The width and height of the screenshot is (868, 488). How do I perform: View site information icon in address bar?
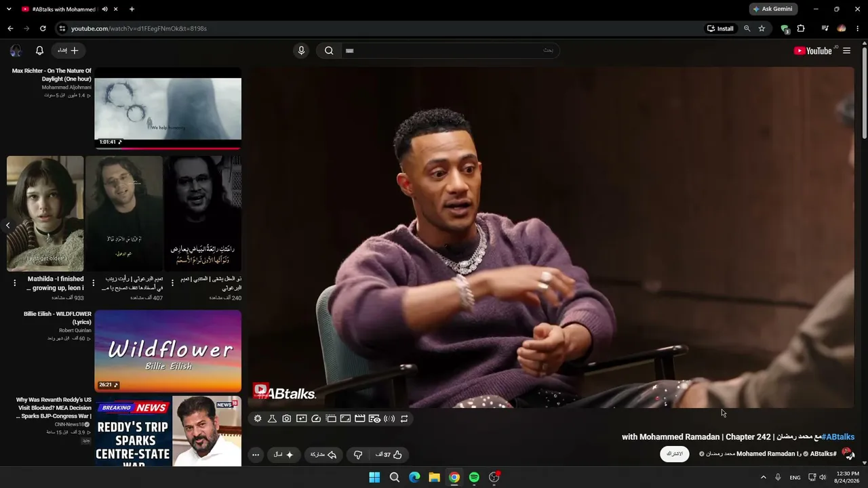[62, 28]
